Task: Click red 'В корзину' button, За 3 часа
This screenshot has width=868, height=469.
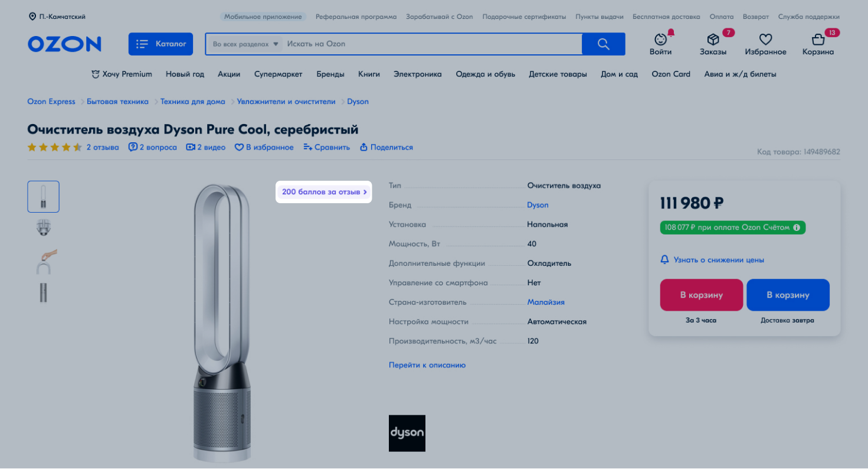Action: (x=702, y=295)
